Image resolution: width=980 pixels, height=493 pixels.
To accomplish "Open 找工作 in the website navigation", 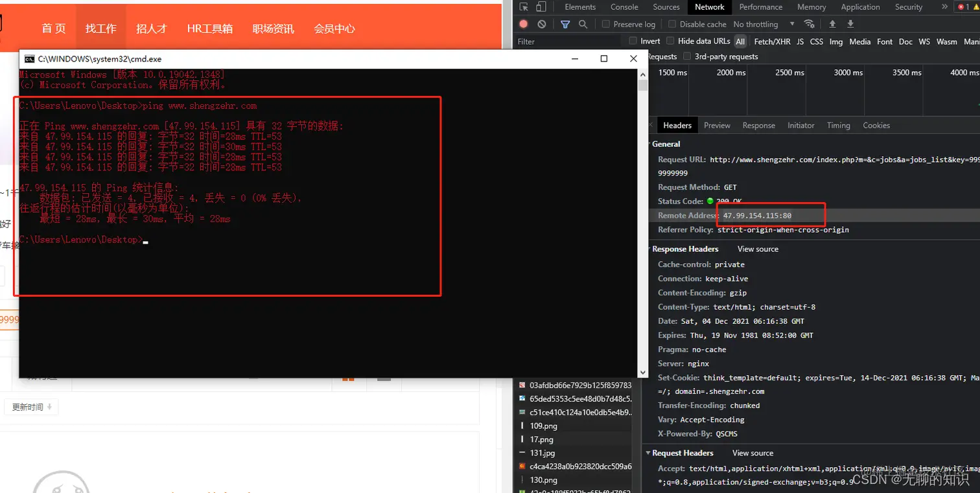I will click(101, 29).
